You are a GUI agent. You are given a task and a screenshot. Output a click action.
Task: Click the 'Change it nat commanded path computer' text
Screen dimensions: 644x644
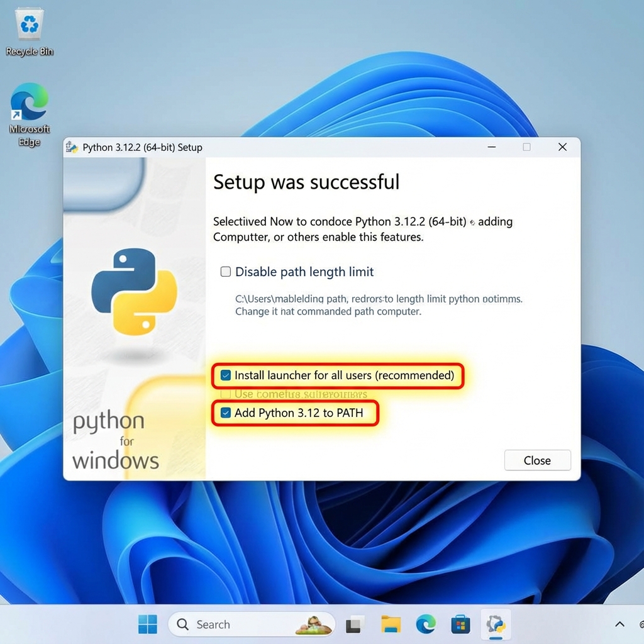(328, 311)
